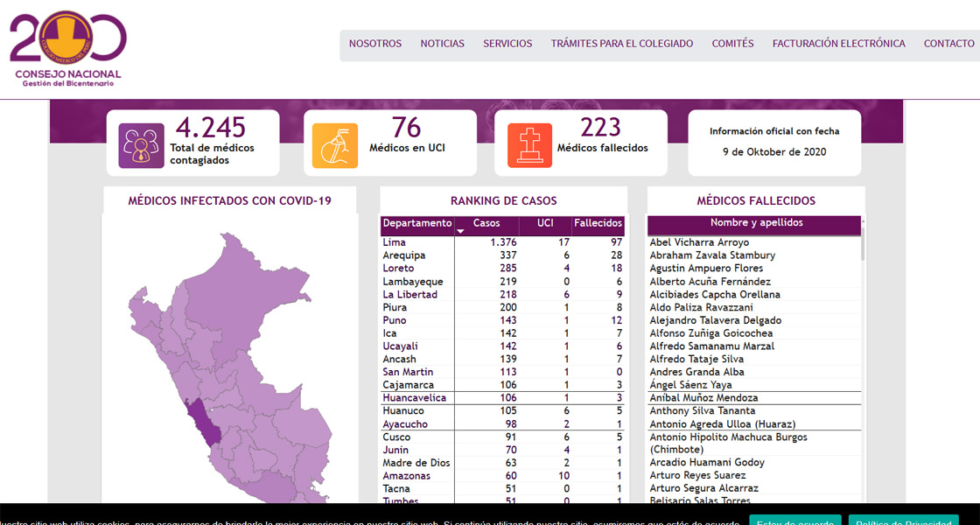The height and width of the screenshot is (525, 980).
Task: Accept cookies with Estoy de acuerdo button
Action: point(795,520)
